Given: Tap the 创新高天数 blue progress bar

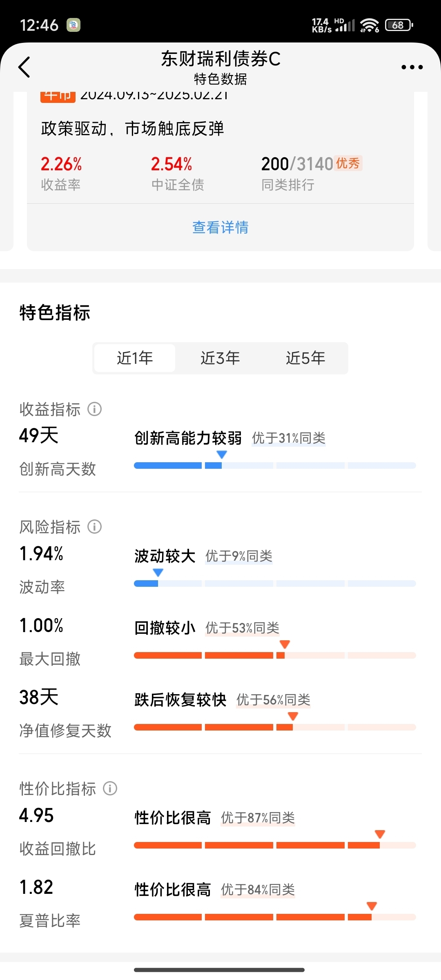Looking at the screenshot, I should pos(275,465).
